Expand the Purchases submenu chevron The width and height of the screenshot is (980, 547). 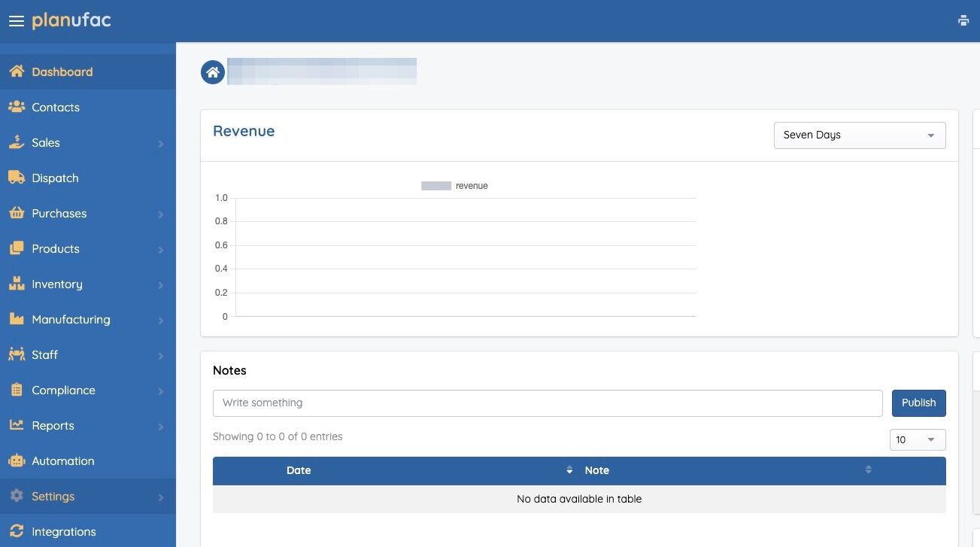tap(161, 214)
